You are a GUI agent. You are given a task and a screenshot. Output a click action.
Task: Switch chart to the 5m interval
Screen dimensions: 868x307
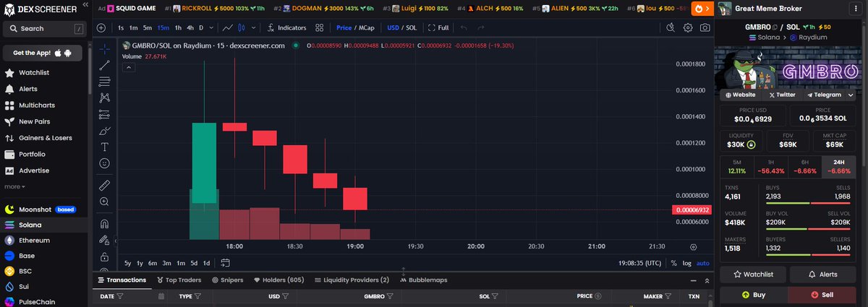147,27
